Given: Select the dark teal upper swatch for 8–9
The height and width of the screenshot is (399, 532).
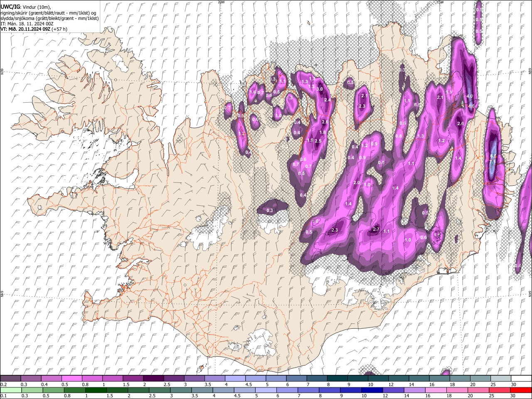Looking at the screenshot, I should coord(337,378).
